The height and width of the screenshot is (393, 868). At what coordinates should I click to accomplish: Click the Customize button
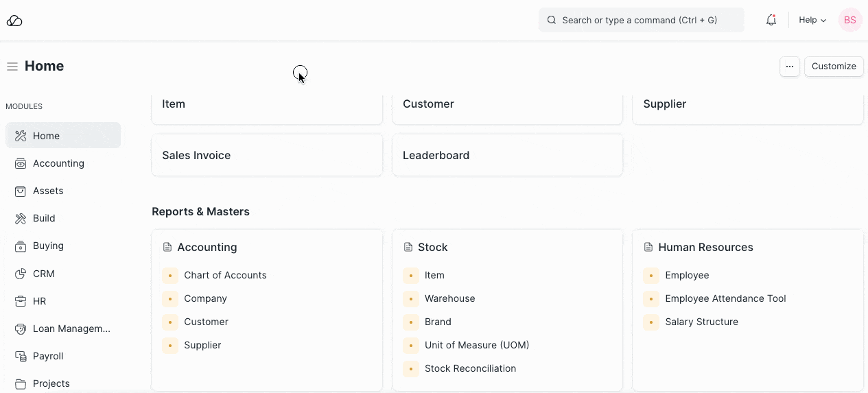tap(834, 67)
